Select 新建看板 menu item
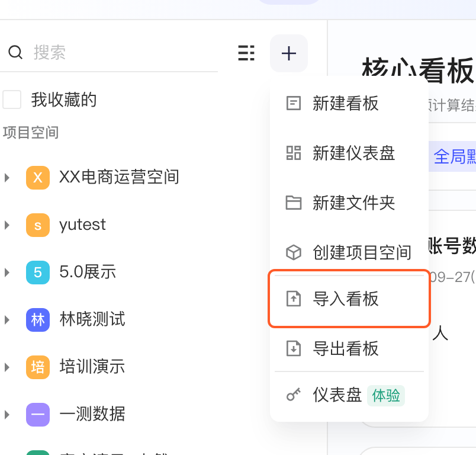This screenshot has height=455, width=476. coord(349,103)
